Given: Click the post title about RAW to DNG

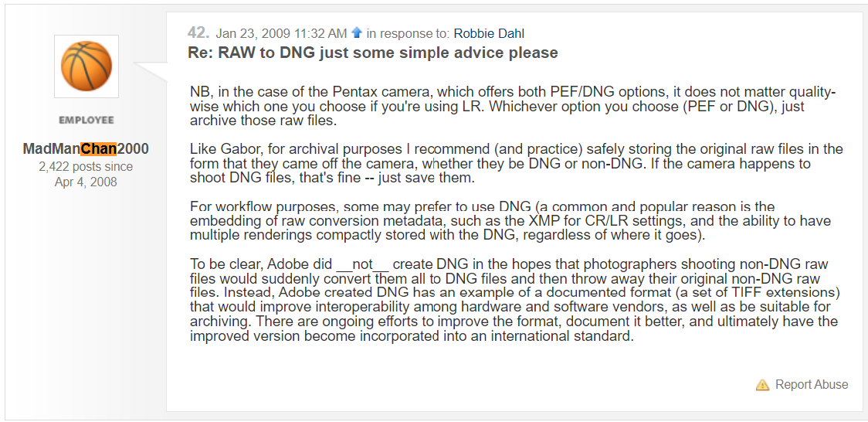Looking at the screenshot, I should click(x=372, y=53).
